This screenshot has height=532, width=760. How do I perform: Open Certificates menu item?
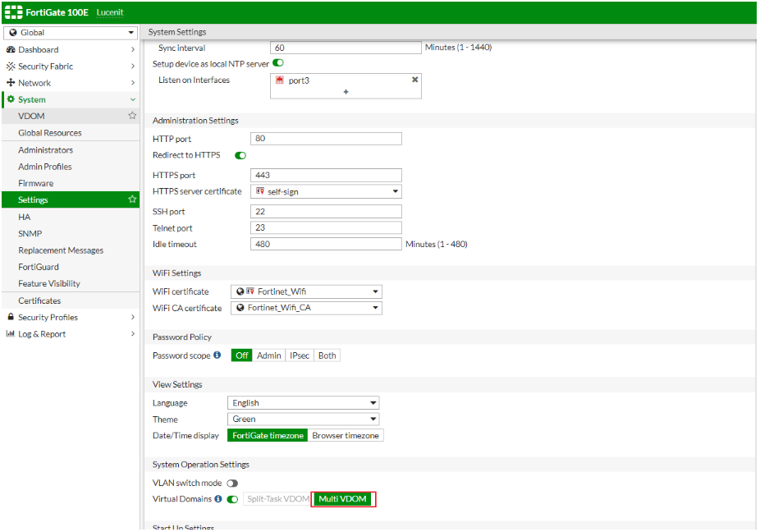(x=71, y=300)
